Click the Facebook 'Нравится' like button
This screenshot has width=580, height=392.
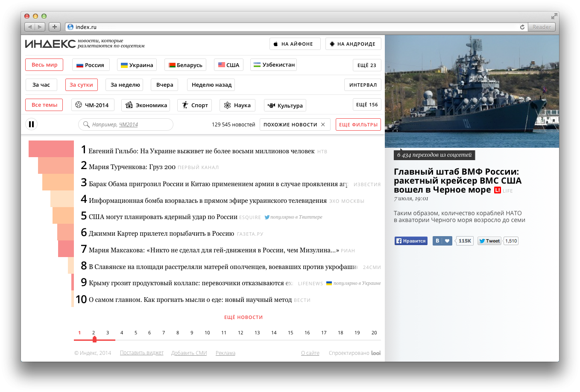[x=411, y=241]
